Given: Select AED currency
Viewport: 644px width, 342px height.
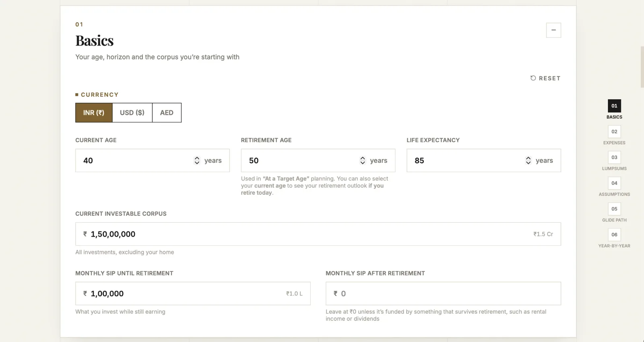Looking at the screenshot, I should [x=167, y=113].
